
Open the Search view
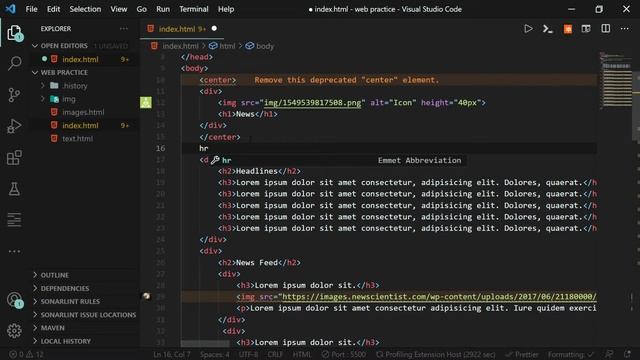pos(14,63)
